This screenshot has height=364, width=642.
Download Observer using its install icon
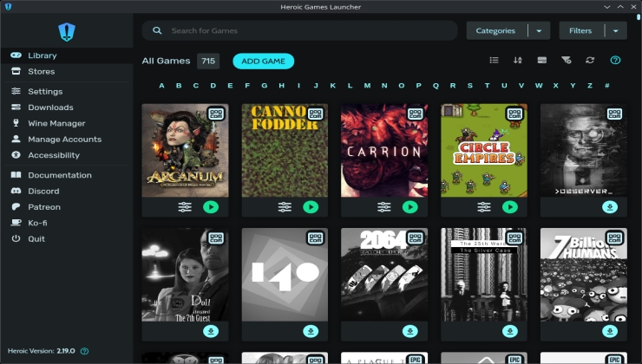[x=610, y=207]
